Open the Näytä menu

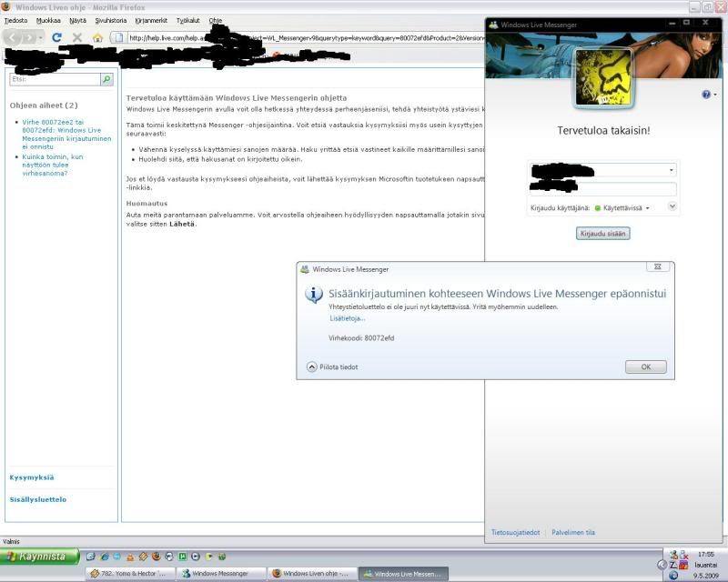77,20
